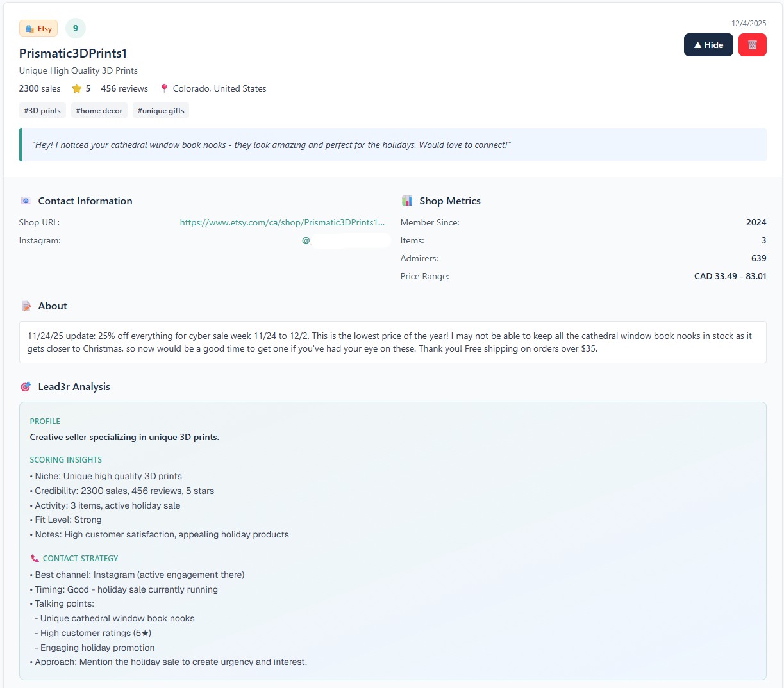Collapse the lead card with Hide

click(708, 45)
